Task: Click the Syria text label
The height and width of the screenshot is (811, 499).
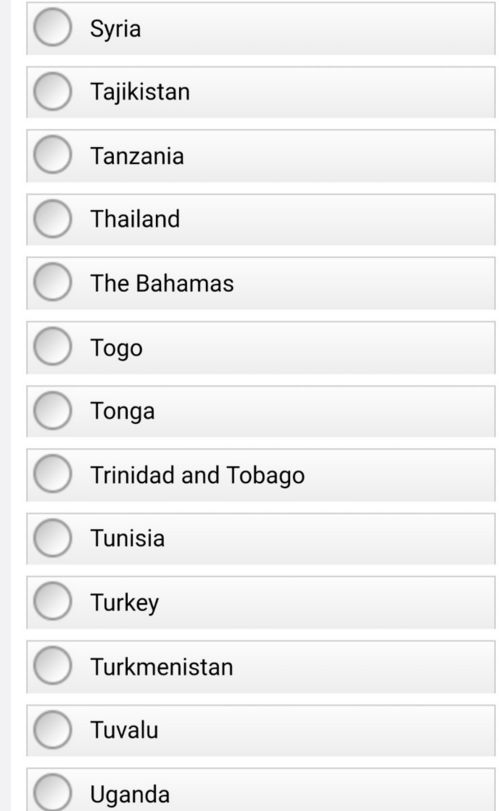Action: [x=115, y=29]
